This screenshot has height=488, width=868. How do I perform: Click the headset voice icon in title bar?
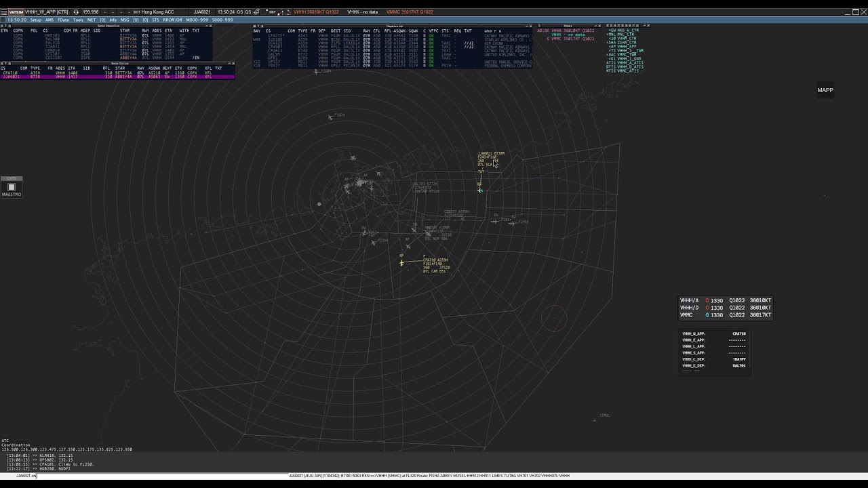click(76, 12)
